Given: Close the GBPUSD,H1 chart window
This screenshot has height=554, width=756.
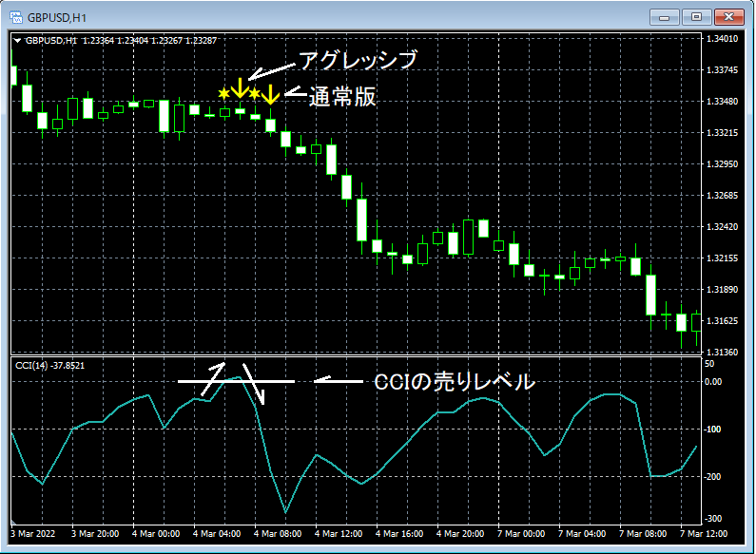Looking at the screenshot, I should click(729, 17).
